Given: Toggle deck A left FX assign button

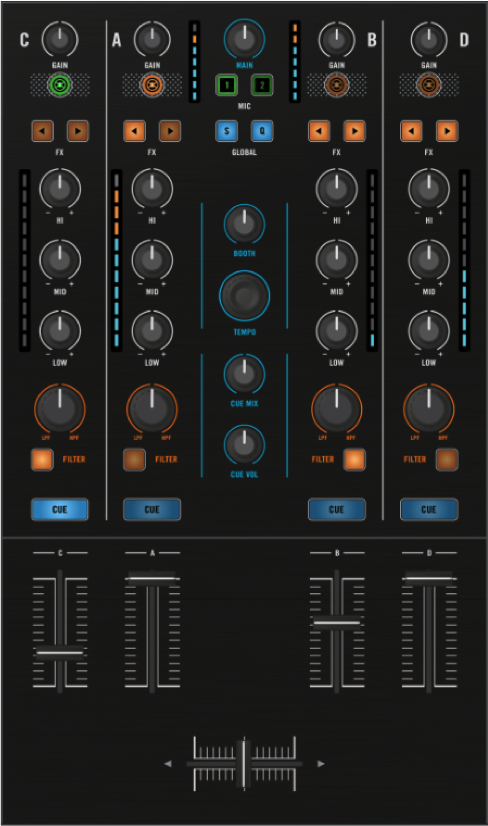Looking at the screenshot, I should [x=134, y=131].
